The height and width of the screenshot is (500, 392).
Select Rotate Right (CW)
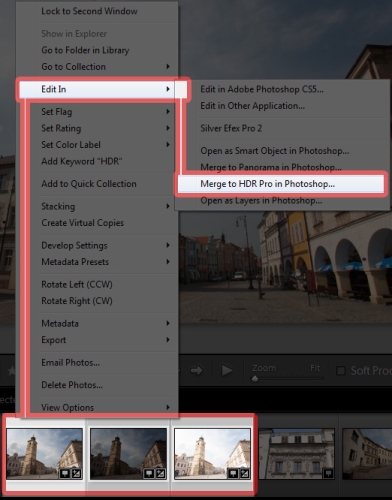pos(77,301)
